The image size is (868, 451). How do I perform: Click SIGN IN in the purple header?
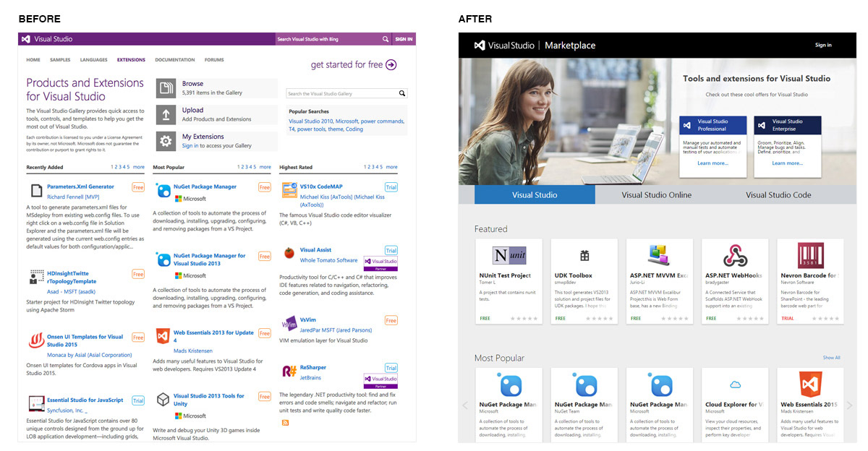point(404,39)
